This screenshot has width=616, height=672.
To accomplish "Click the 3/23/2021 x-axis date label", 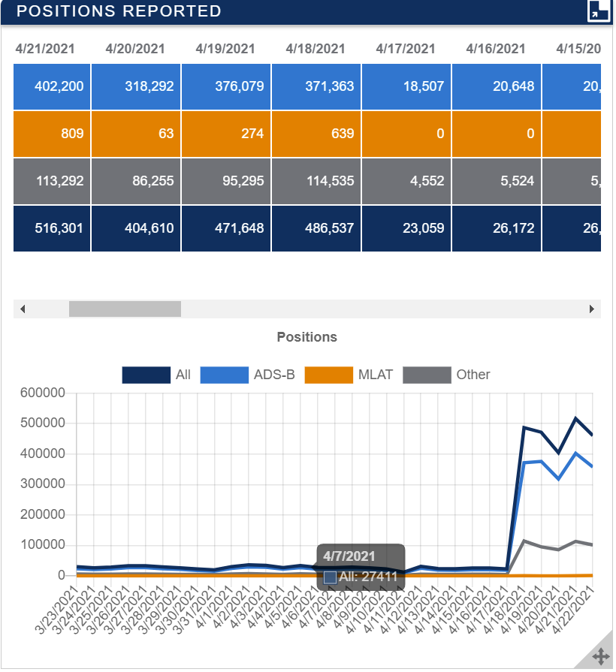I will (56, 610).
